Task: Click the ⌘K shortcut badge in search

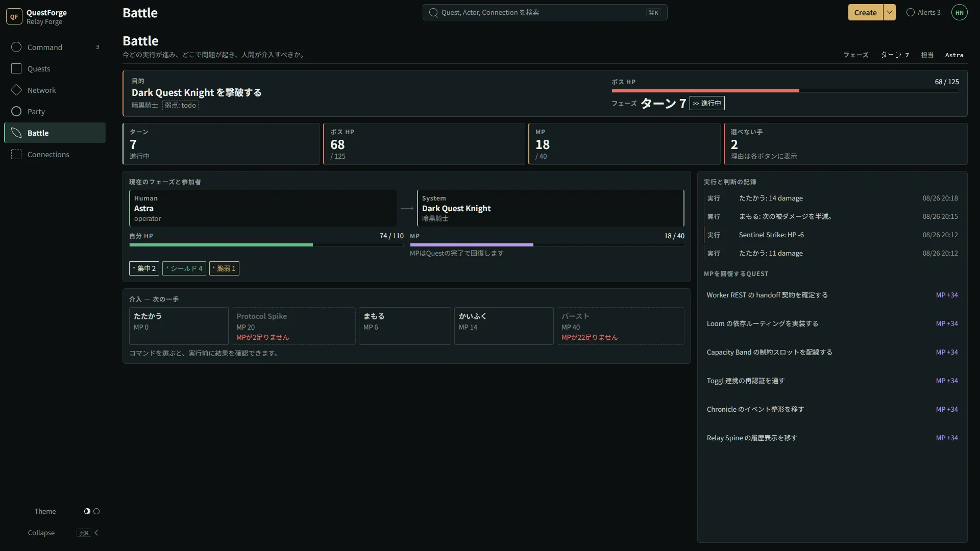Action: point(654,12)
